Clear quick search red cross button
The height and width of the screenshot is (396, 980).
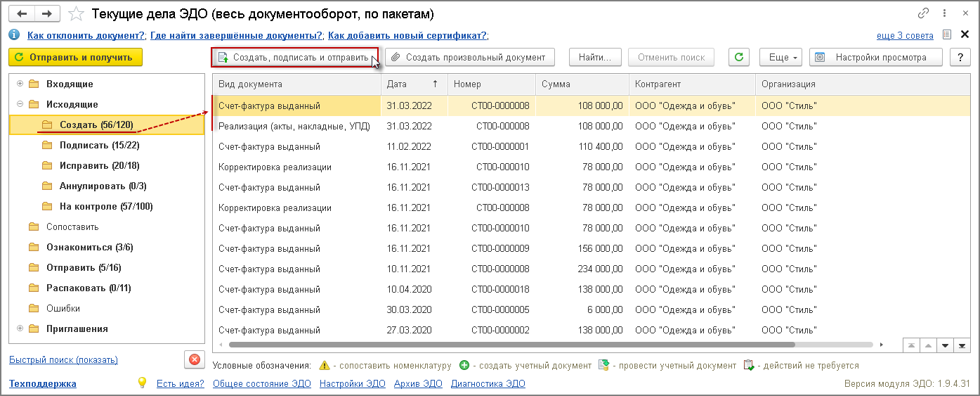tap(195, 359)
